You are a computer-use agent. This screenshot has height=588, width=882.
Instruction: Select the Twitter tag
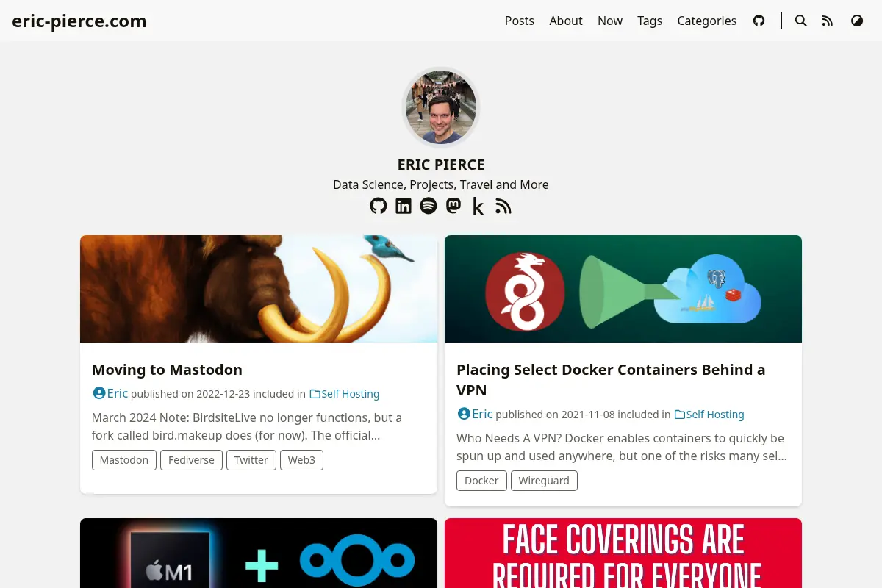[x=251, y=460]
